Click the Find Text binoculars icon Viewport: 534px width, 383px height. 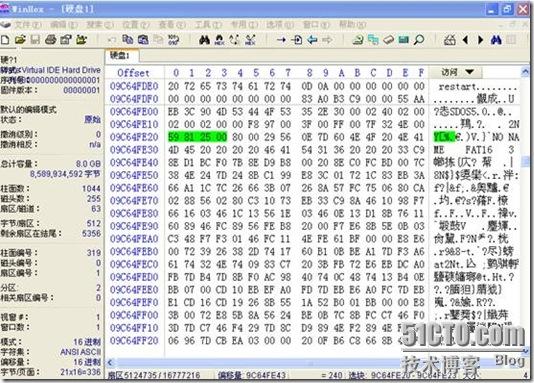(x=204, y=40)
